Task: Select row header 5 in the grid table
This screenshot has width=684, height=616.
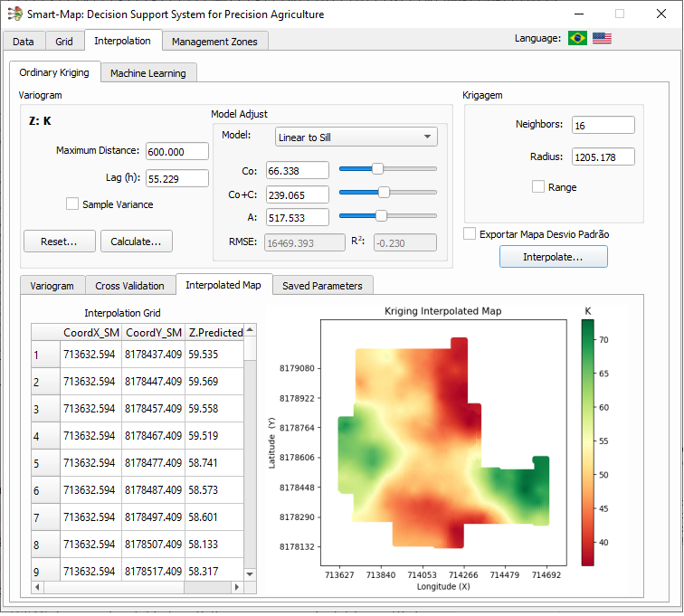Action: (x=45, y=463)
